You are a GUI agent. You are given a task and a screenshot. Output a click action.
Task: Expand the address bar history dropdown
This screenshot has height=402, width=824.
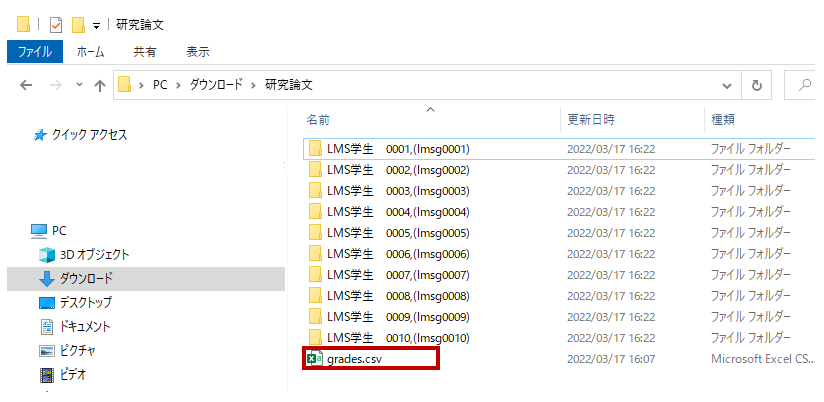pyautogui.click(x=727, y=86)
